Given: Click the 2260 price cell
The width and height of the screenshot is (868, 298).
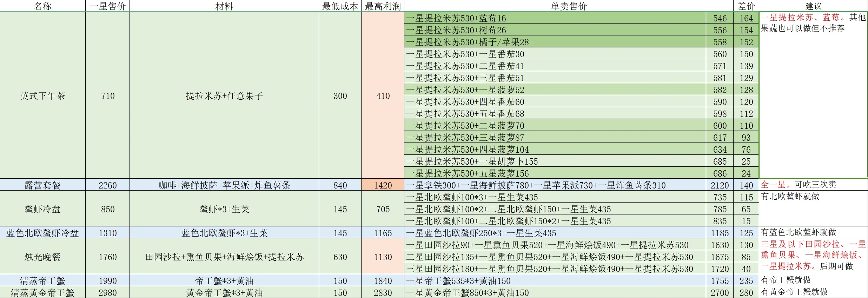Looking at the screenshot, I should click(x=107, y=185).
